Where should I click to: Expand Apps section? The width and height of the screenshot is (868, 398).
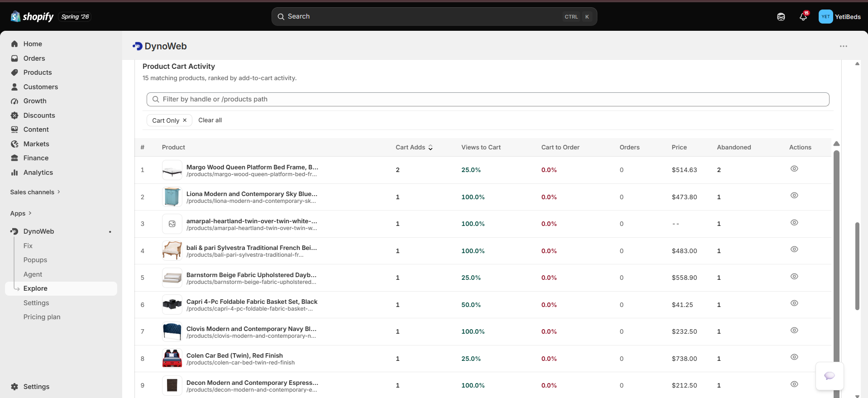coord(21,213)
